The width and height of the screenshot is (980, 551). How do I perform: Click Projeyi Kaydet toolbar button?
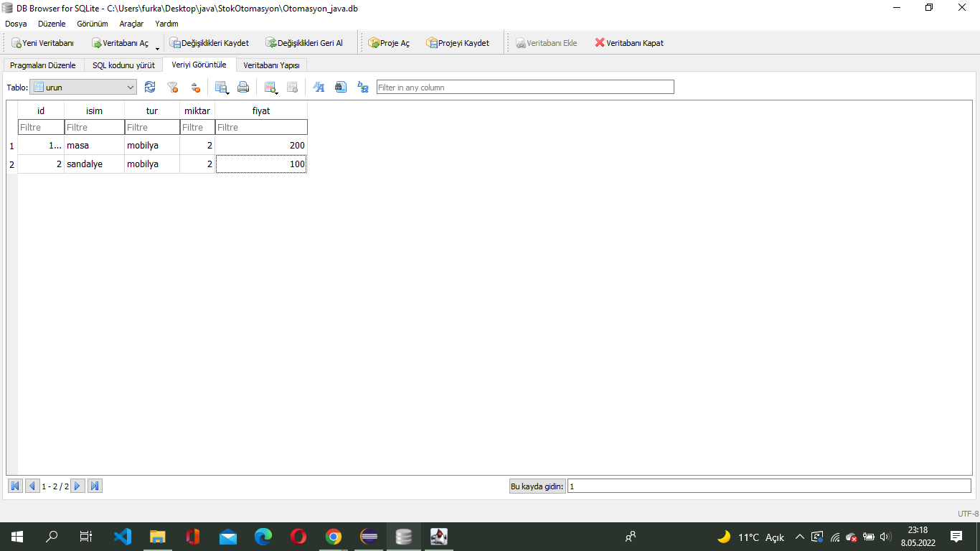458,43
